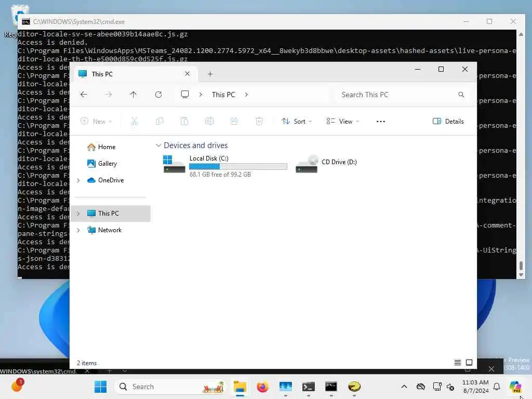Viewport: 532px width, 399px height.
Task: Open the New dropdown menu
Action: pyautogui.click(x=96, y=121)
